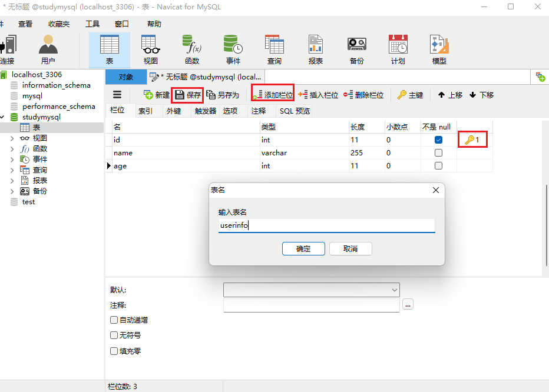Switch to the 注释 tab in designer
549x392 pixels.
[259, 111]
